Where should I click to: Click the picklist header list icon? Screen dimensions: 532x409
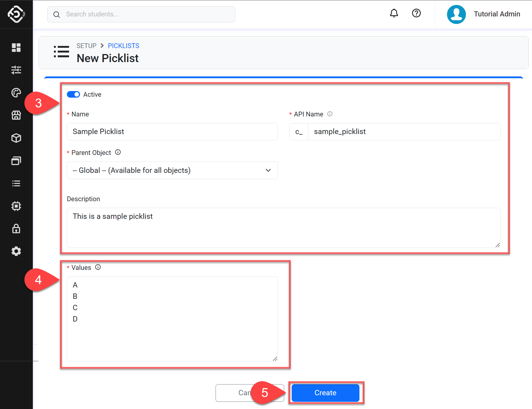pyautogui.click(x=61, y=52)
